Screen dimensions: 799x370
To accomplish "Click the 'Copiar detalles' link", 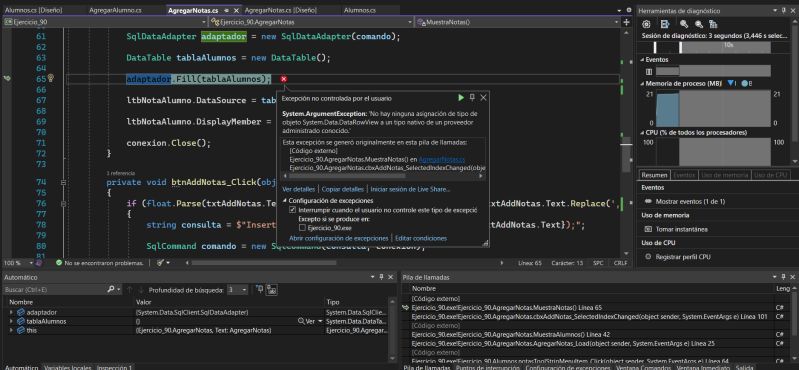I will click(342, 189).
